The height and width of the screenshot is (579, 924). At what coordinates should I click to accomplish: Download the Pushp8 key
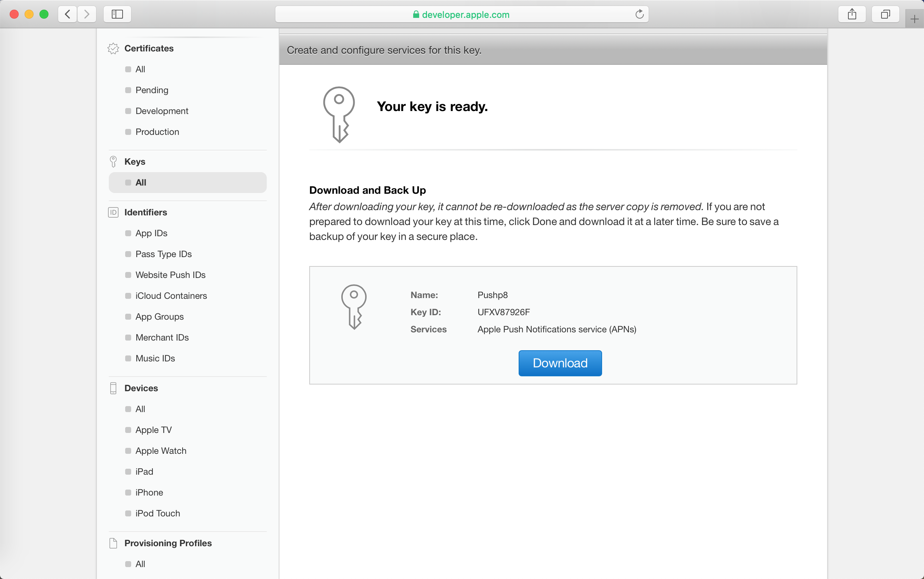560,363
